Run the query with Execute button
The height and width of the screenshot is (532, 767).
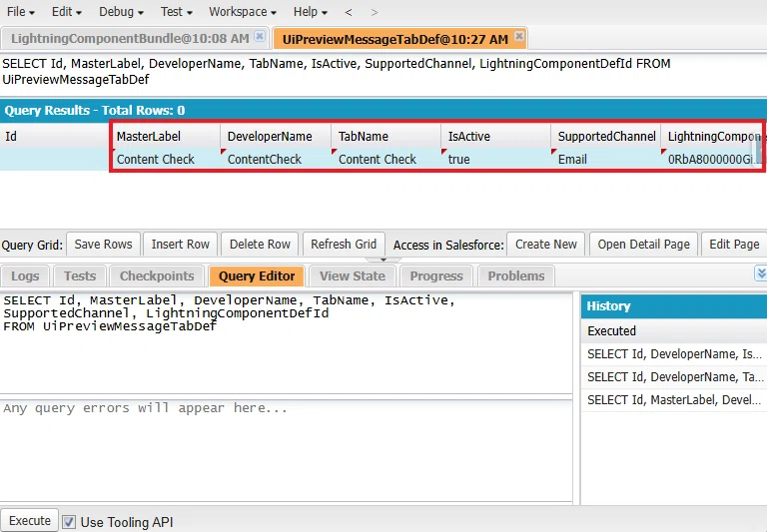[x=30, y=521]
